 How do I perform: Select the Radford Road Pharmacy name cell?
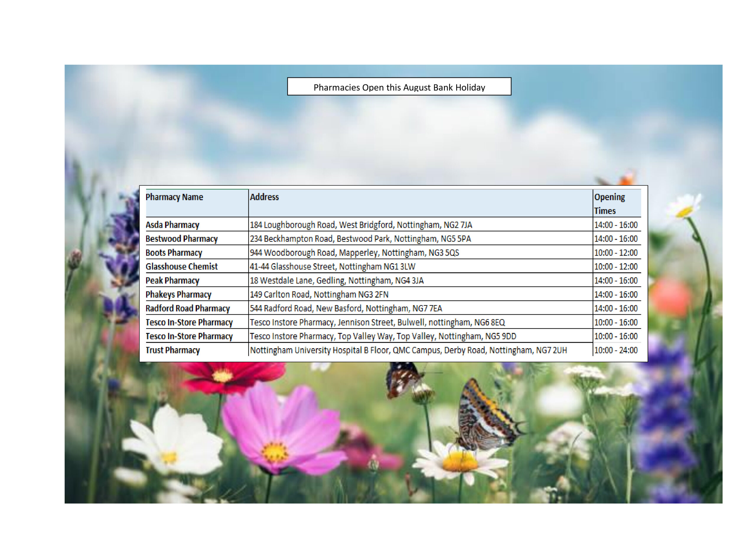[x=188, y=308]
